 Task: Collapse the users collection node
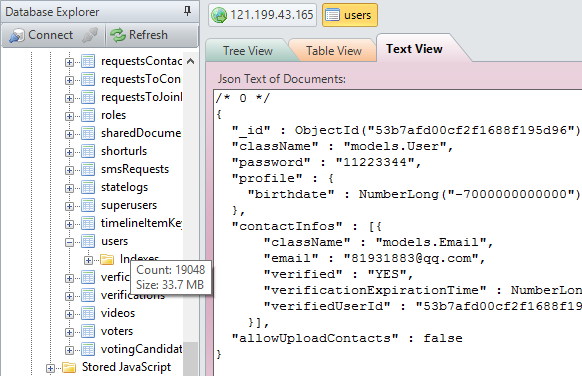point(69,242)
